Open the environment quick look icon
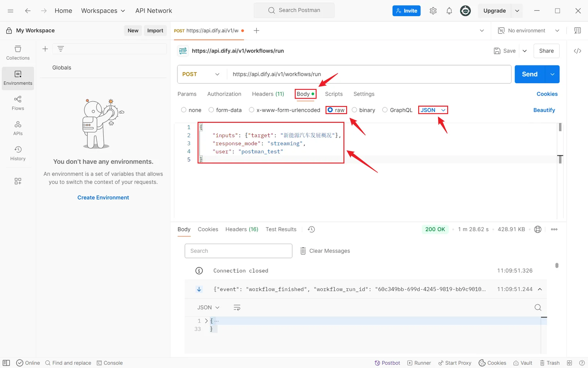The height and width of the screenshot is (368, 588). (x=577, y=31)
